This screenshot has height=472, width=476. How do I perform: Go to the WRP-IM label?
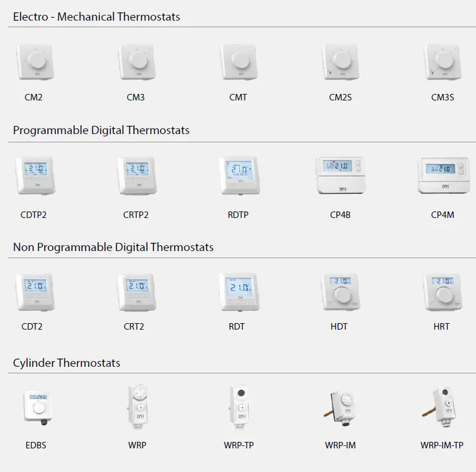tap(340, 445)
